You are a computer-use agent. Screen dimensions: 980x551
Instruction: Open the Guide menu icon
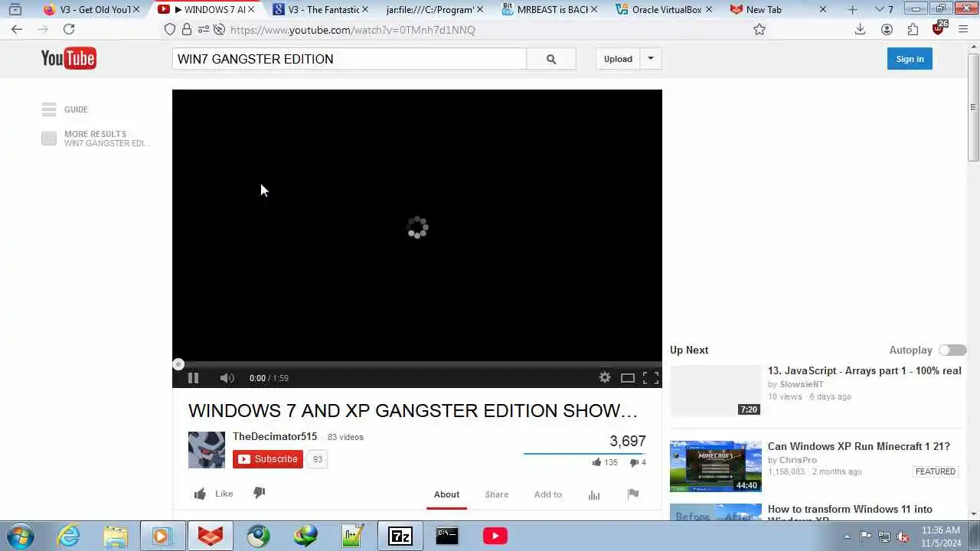coord(49,109)
